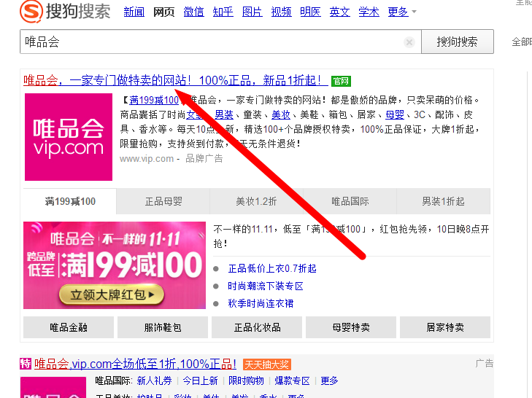532x398 pixels.
Task: Clear the search box with the X icon
Action: click(x=409, y=42)
